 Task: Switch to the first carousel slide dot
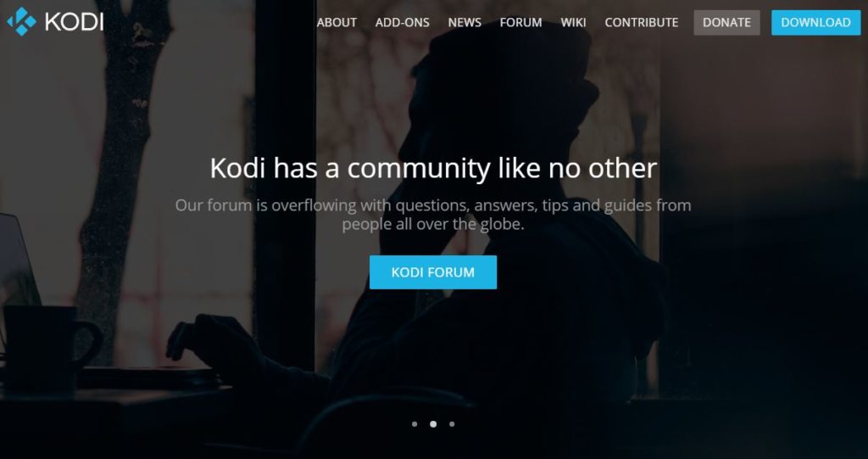click(415, 424)
